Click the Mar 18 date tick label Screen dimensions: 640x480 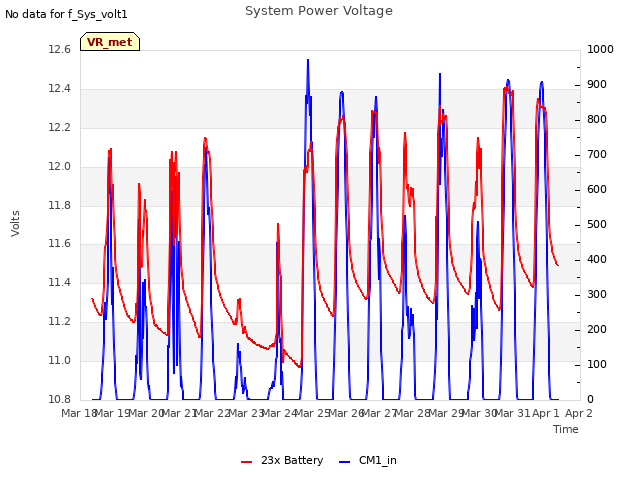coord(78,413)
